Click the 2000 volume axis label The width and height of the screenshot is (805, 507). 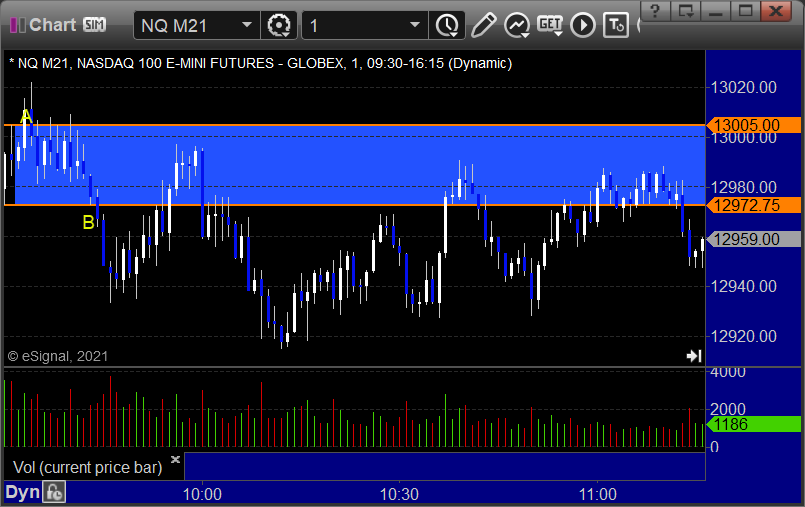tap(727, 409)
